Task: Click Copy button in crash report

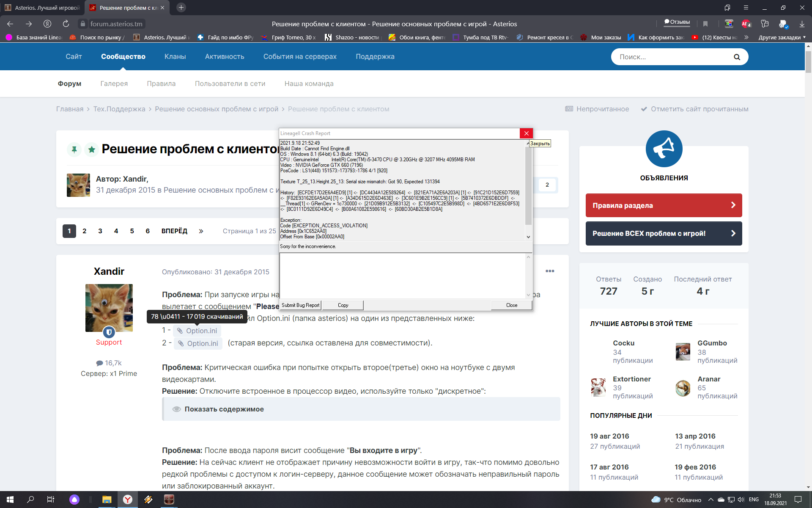Action: pyautogui.click(x=343, y=305)
